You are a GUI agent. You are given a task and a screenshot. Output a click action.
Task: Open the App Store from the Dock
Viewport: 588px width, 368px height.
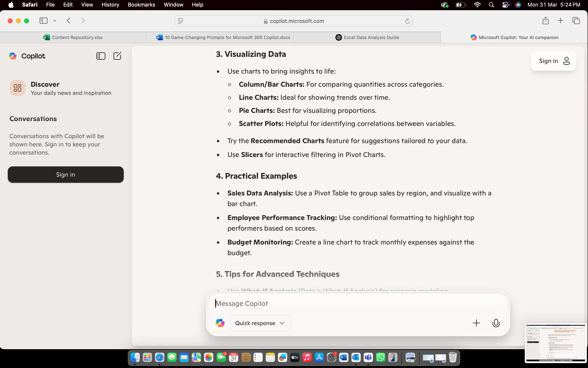[319, 358]
